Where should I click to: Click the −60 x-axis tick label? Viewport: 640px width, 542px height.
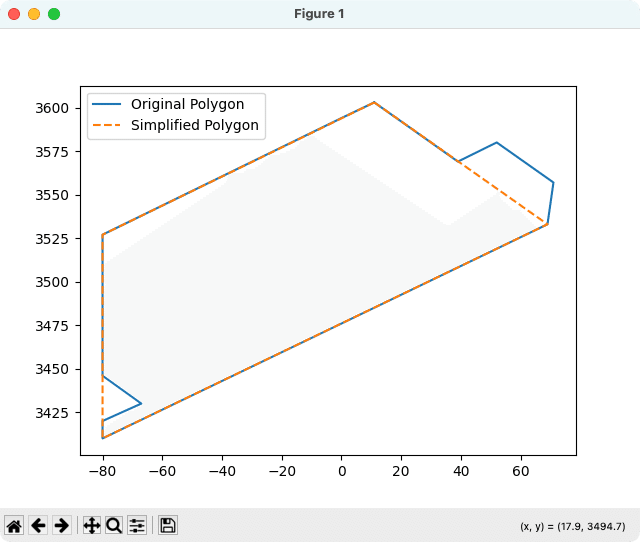click(162, 471)
